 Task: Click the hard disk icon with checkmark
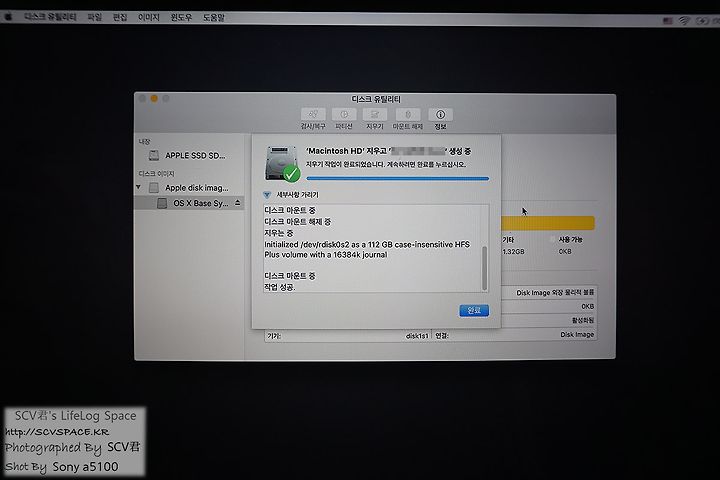pos(282,164)
